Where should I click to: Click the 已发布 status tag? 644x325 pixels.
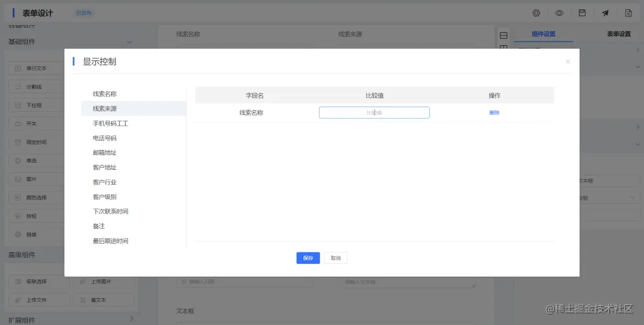point(84,13)
